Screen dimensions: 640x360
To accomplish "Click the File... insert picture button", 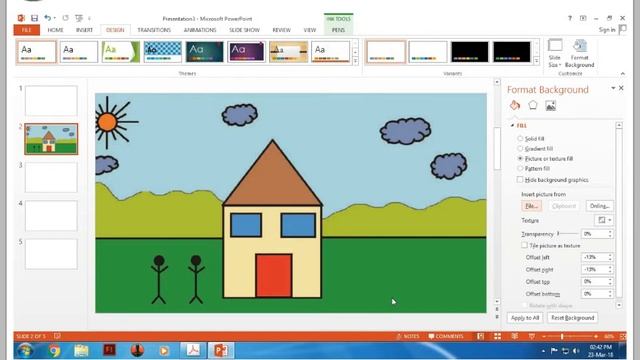I will point(531,206).
